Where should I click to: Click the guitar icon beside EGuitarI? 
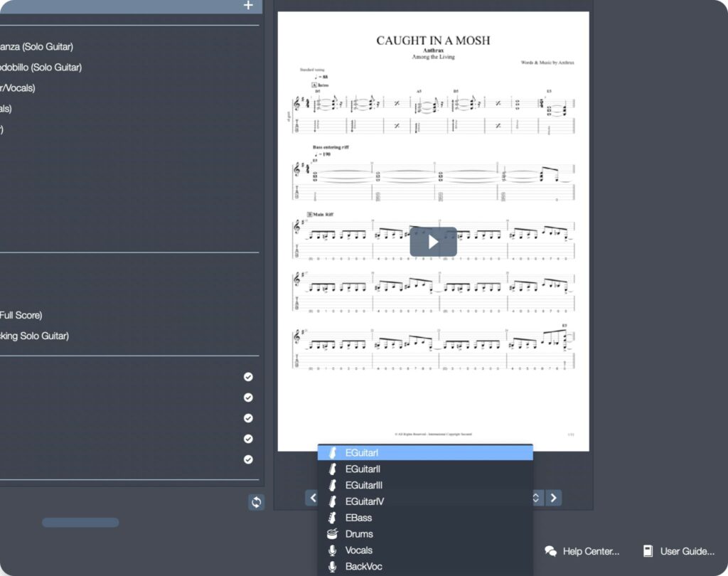pos(333,452)
